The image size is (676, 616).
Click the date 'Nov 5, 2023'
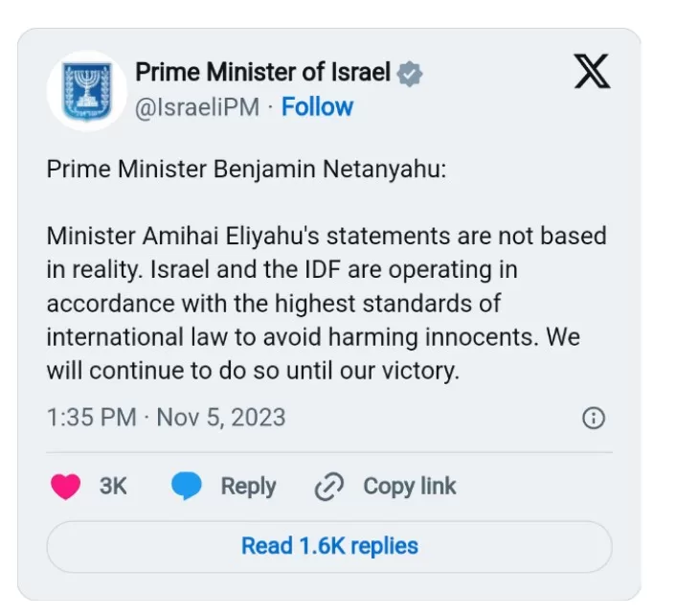coord(221,418)
